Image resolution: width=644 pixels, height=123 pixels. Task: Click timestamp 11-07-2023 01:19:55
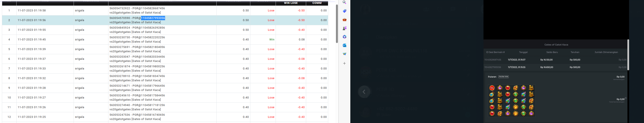point(32,30)
